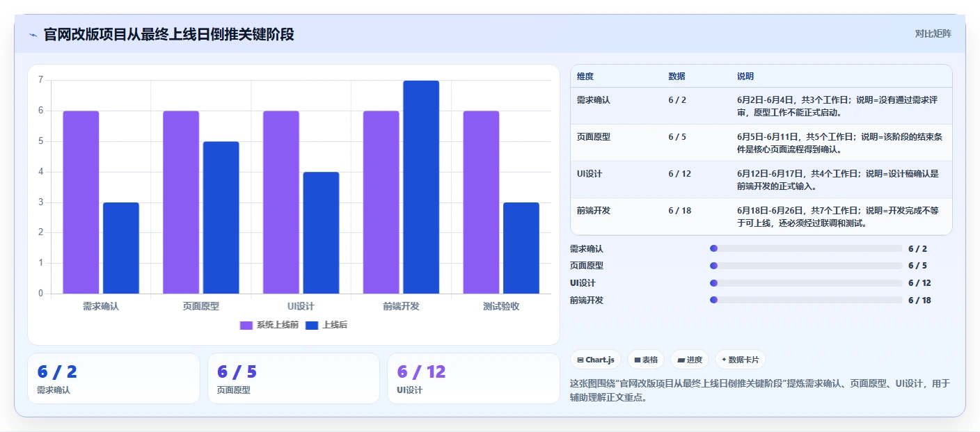The height and width of the screenshot is (432, 980).
Task: Click the UI设计 progress bar
Action: [806, 283]
